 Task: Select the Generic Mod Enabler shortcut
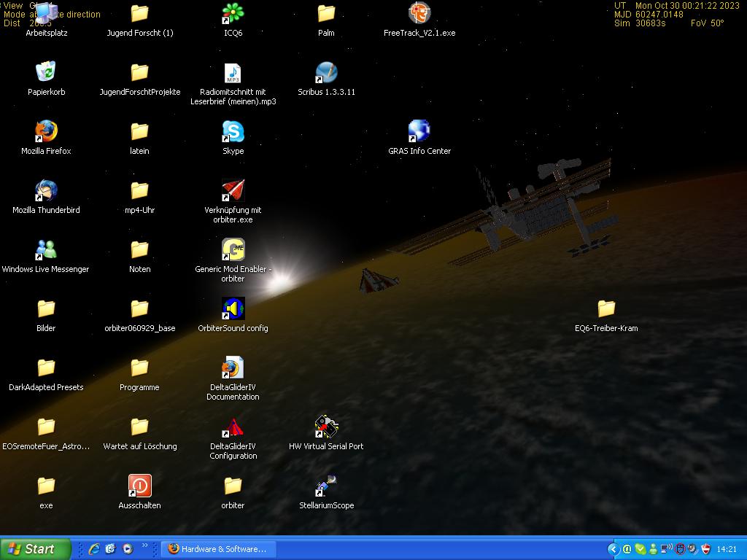coord(233,250)
